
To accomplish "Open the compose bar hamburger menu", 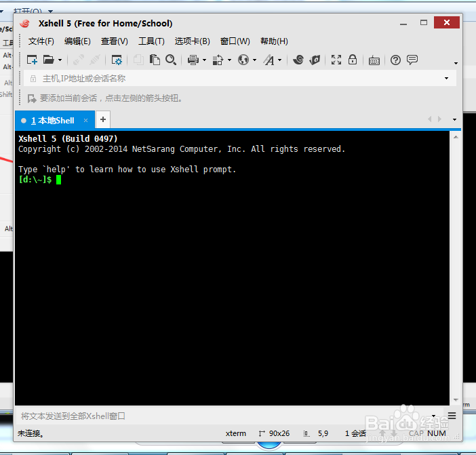I will tap(452, 416).
